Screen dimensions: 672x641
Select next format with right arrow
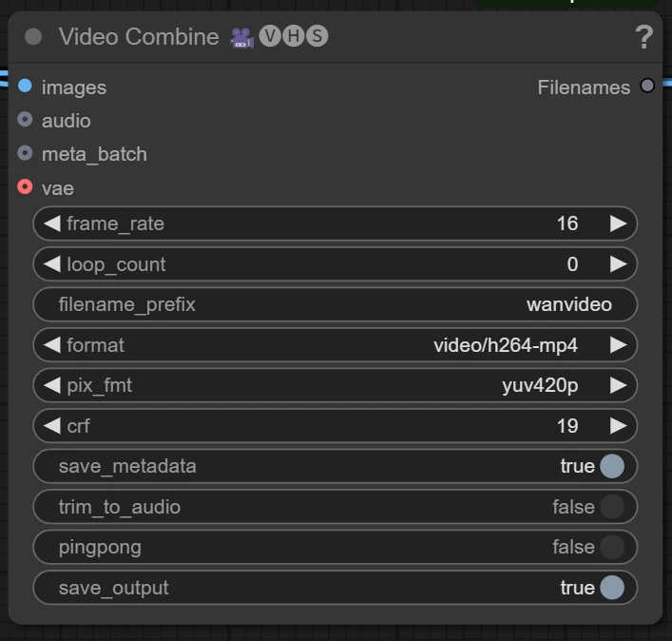(x=619, y=345)
